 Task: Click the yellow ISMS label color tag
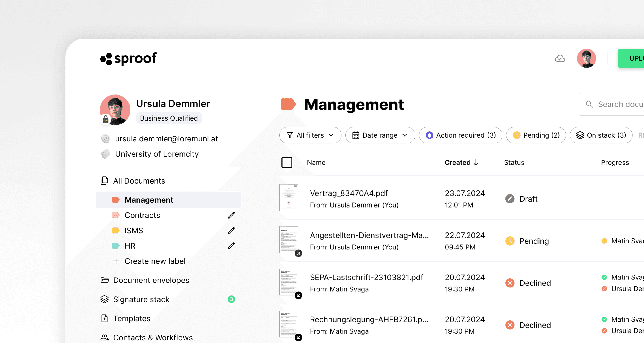click(116, 230)
